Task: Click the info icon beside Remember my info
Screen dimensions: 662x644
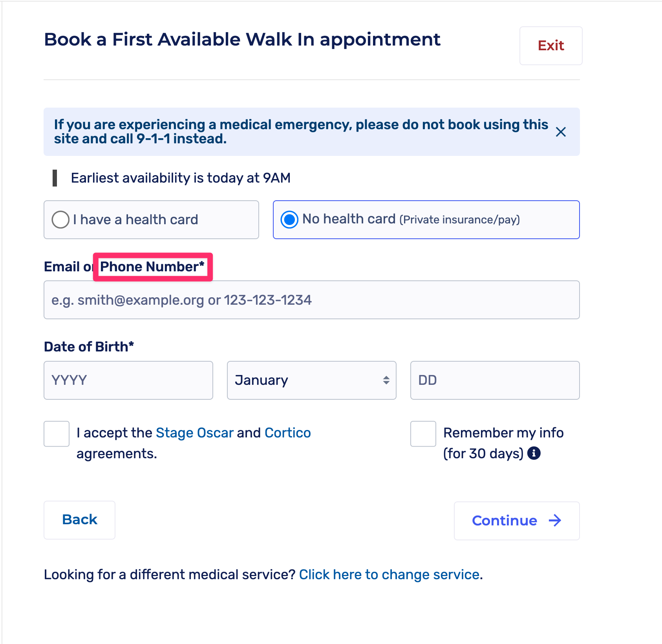Action: point(534,453)
